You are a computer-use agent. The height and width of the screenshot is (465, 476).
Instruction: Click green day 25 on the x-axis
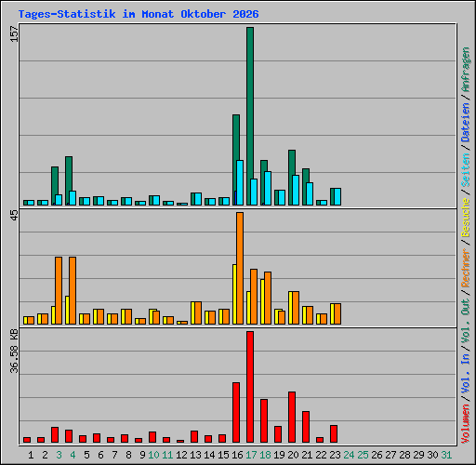click(363, 455)
